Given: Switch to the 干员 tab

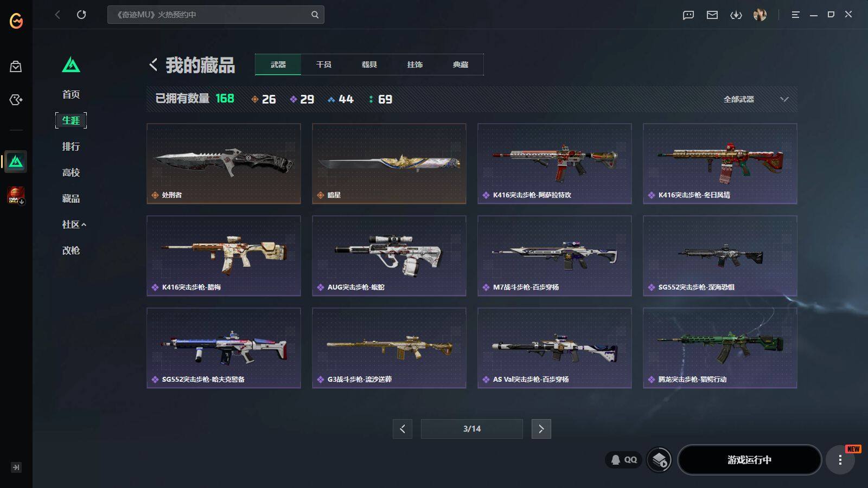Looking at the screenshot, I should [x=324, y=65].
